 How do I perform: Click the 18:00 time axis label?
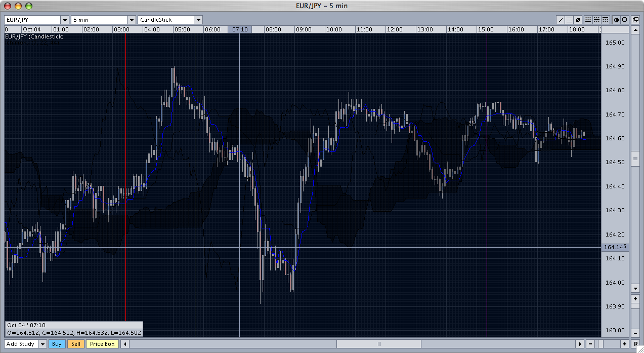point(576,29)
